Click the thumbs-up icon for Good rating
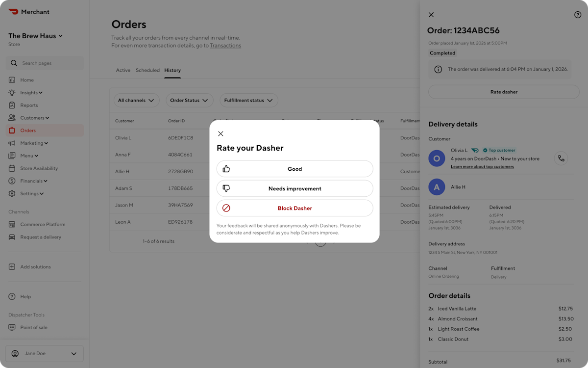This screenshot has height=368, width=588. click(x=226, y=168)
